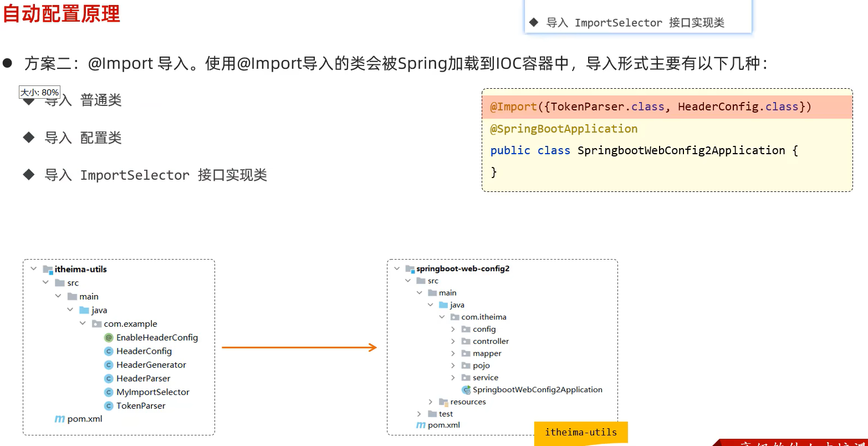Click the controller package folder icon
868x446 pixels.
point(466,341)
